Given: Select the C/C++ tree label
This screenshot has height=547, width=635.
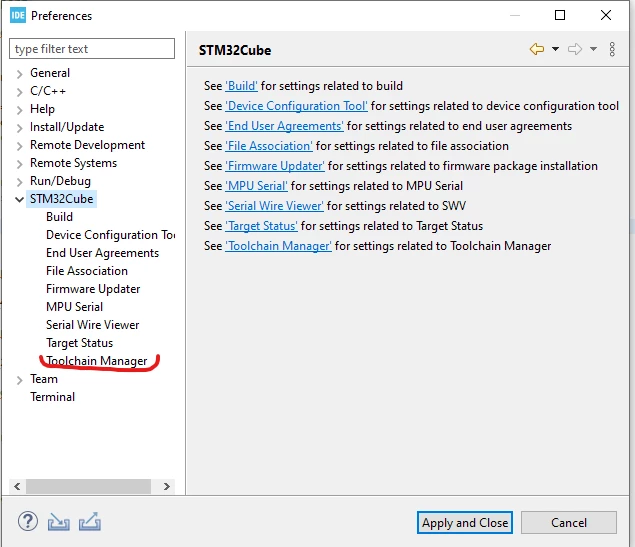Looking at the screenshot, I should (48, 91).
